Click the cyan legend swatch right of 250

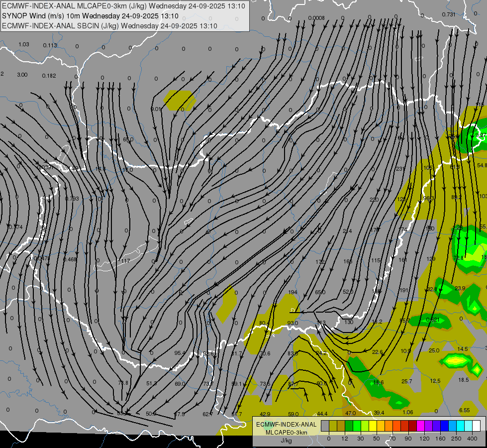[460, 426]
